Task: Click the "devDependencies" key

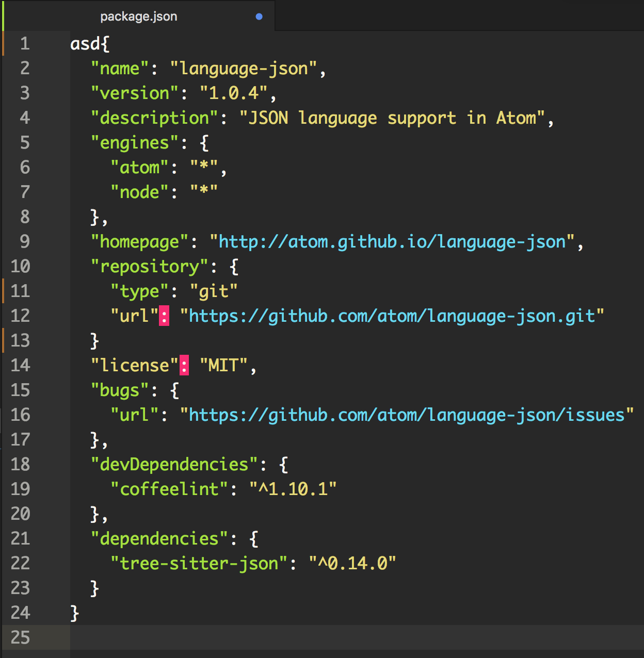Action: [x=174, y=465]
